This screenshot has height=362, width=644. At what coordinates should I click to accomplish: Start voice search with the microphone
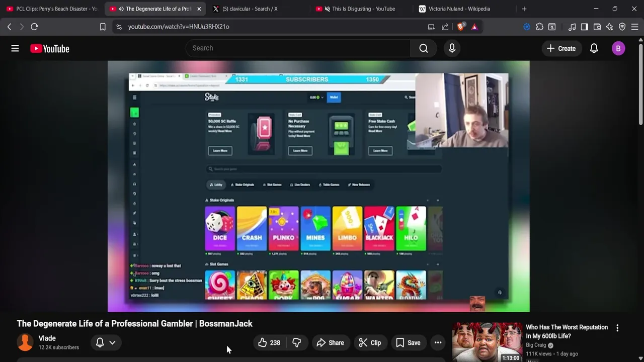click(x=452, y=48)
